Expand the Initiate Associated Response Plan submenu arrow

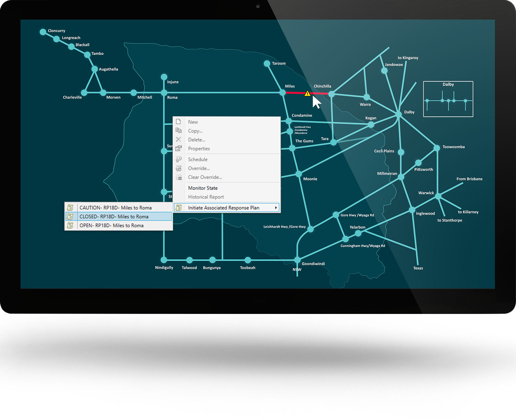[x=276, y=208]
